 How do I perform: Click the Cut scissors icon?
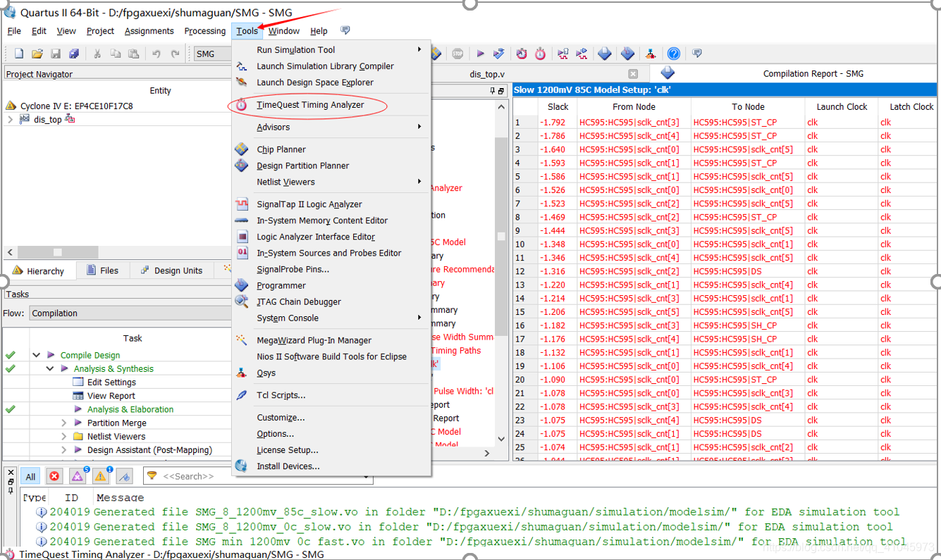pyautogui.click(x=97, y=54)
